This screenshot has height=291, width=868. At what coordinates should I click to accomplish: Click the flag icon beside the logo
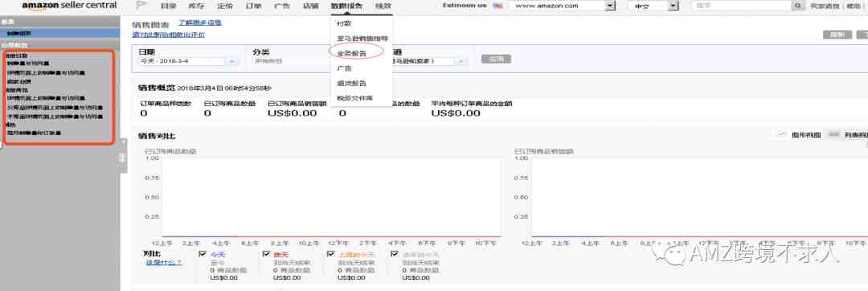[141, 6]
